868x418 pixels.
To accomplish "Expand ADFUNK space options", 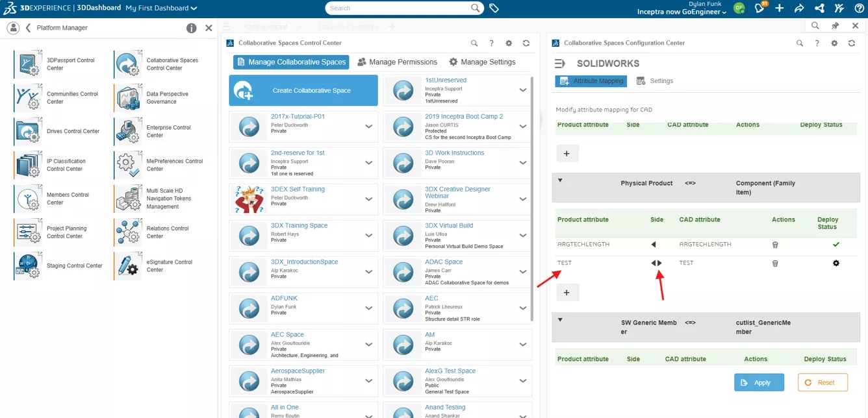I will pyautogui.click(x=368, y=308).
